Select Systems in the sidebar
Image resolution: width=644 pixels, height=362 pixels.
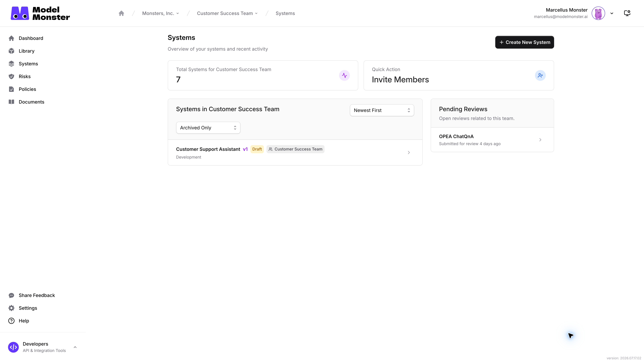click(x=28, y=64)
